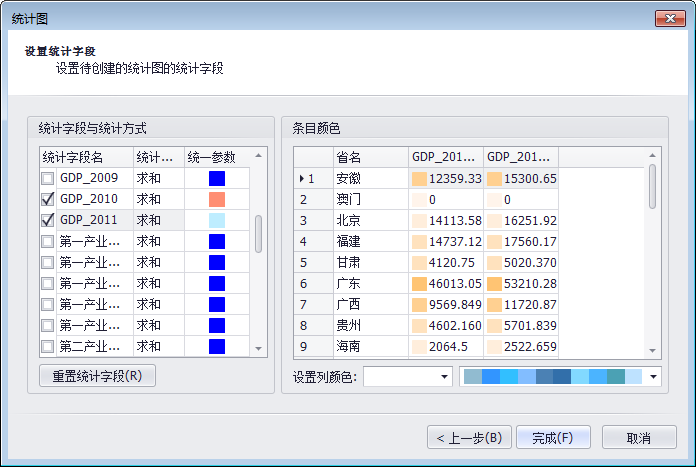
Task: Click the blue color swatch for GDP_2009
Action: coord(217,178)
